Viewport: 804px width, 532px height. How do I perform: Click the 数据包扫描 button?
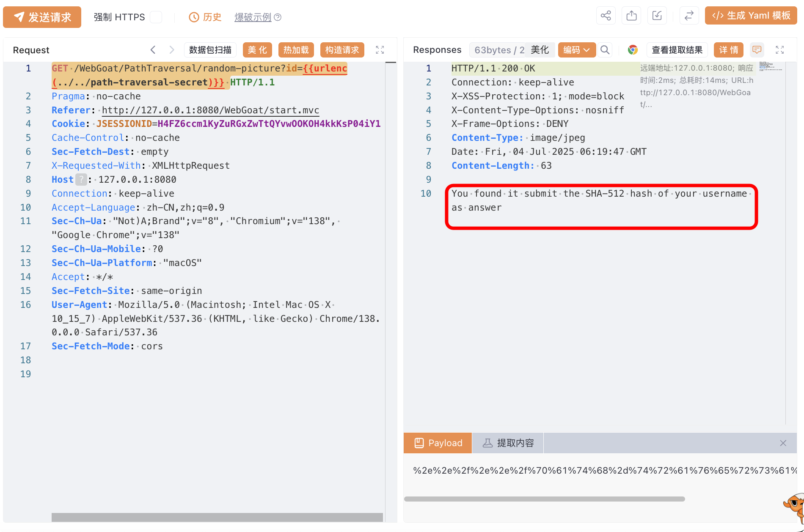click(x=210, y=50)
